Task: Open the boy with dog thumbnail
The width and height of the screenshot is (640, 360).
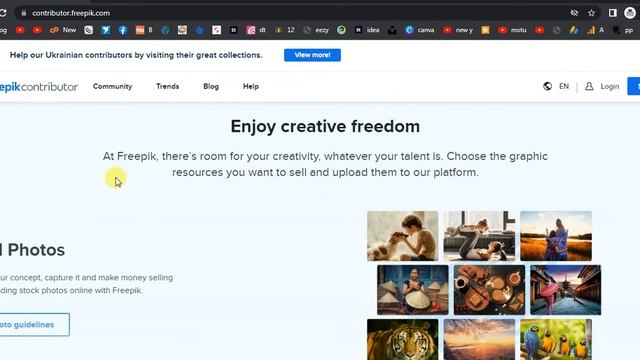Action: (x=402, y=236)
